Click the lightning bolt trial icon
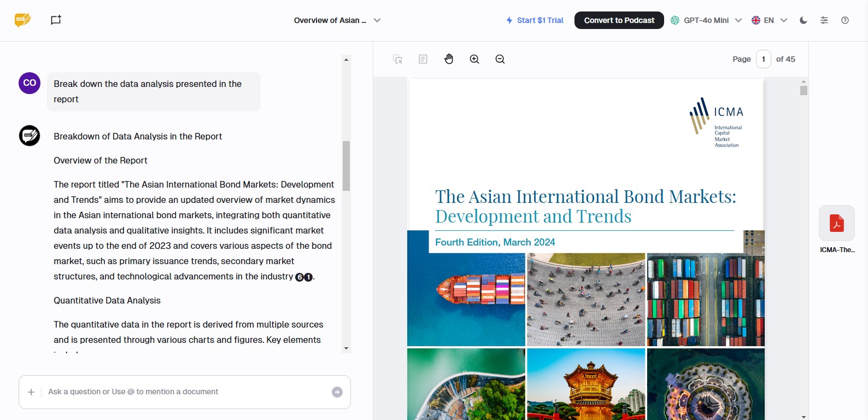 (x=509, y=20)
